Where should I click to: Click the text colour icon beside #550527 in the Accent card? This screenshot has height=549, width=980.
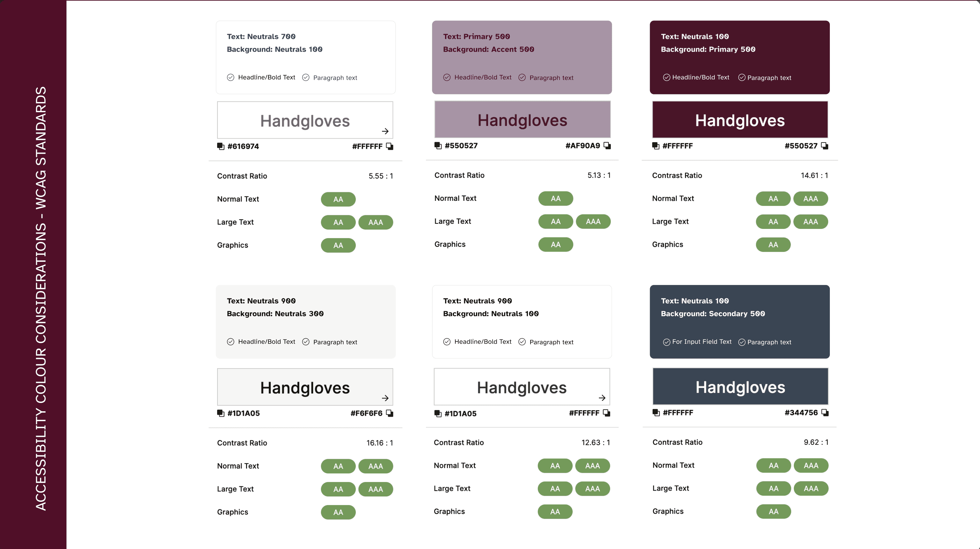click(438, 146)
